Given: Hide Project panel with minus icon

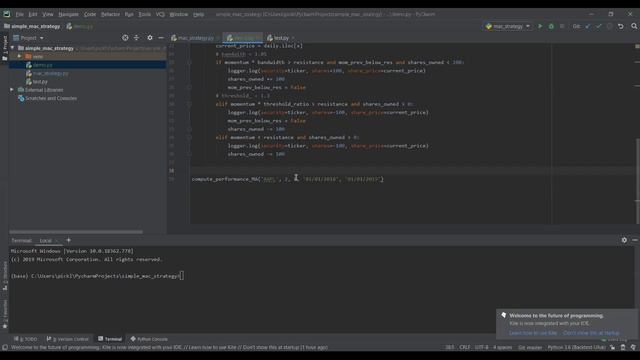Looking at the screenshot, I should pos(161,38).
